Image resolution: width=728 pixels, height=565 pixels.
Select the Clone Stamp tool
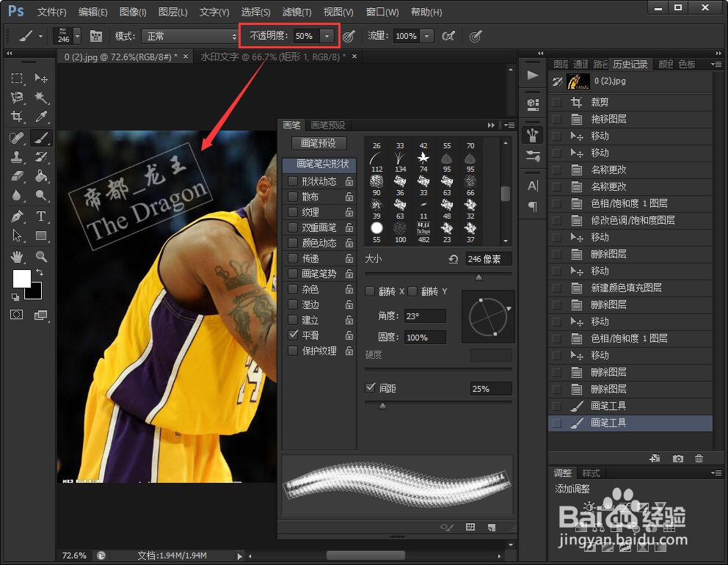click(x=17, y=157)
